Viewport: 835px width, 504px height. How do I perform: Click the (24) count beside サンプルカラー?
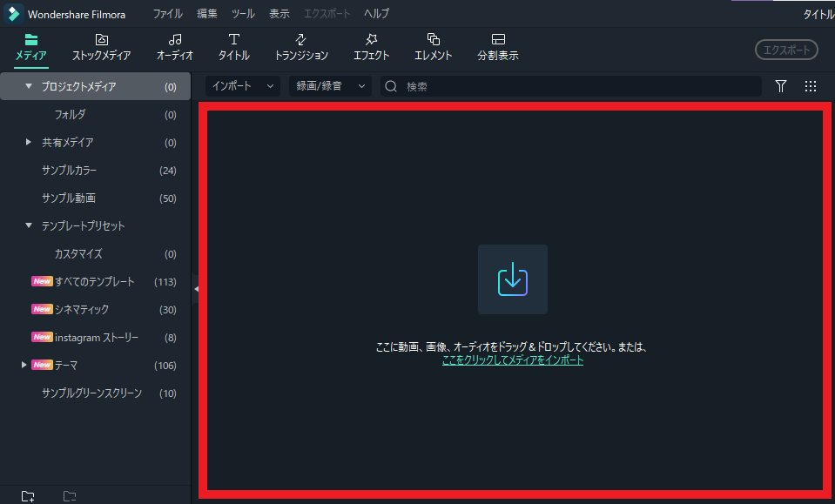coord(168,171)
